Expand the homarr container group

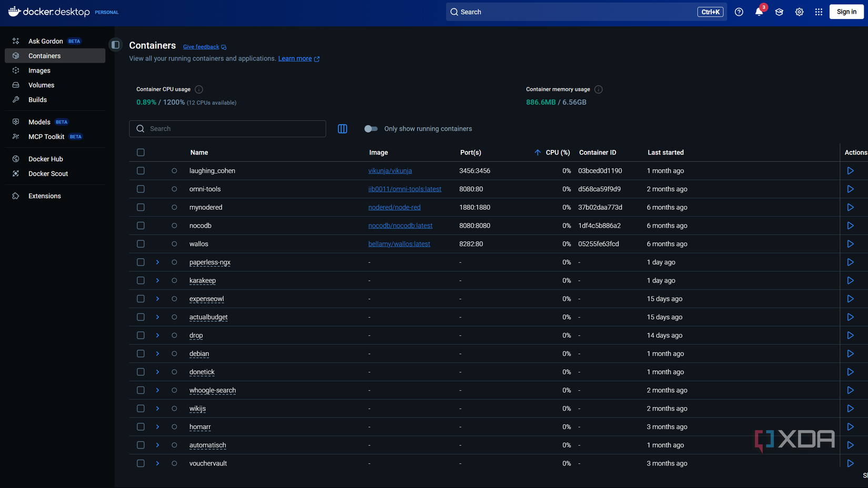(x=157, y=426)
